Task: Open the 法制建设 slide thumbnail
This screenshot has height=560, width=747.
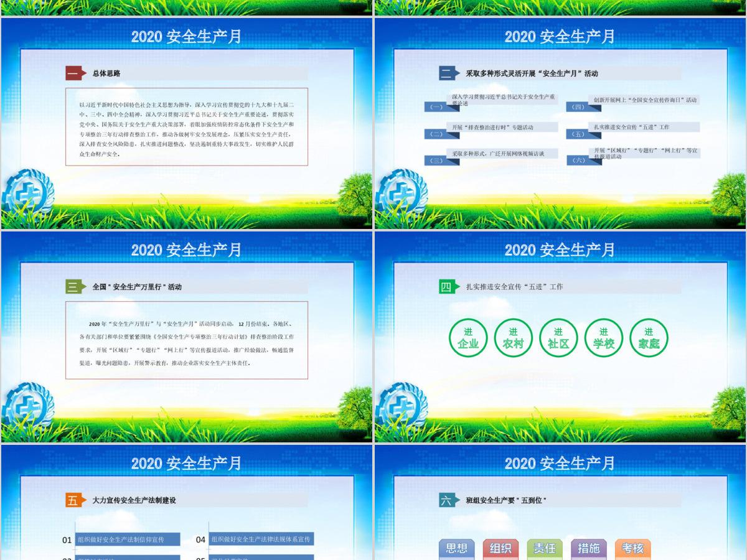Action: [x=187, y=502]
